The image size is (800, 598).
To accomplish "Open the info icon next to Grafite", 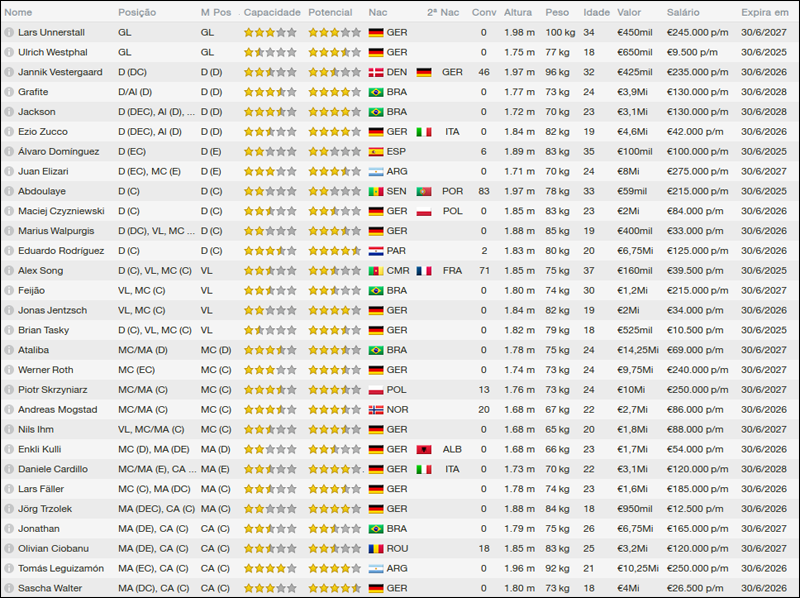I will click(x=10, y=92).
